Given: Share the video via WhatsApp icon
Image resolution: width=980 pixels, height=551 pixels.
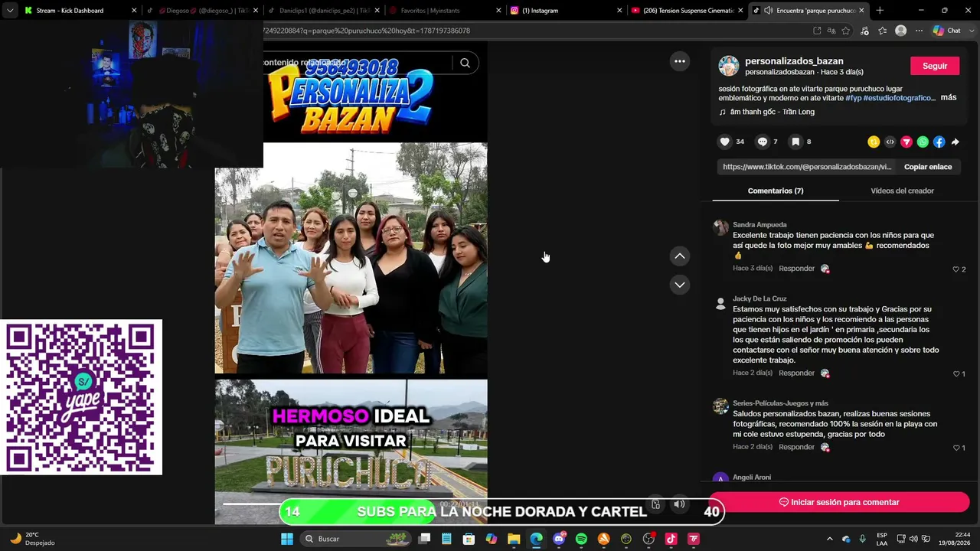Looking at the screenshot, I should click(923, 142).
